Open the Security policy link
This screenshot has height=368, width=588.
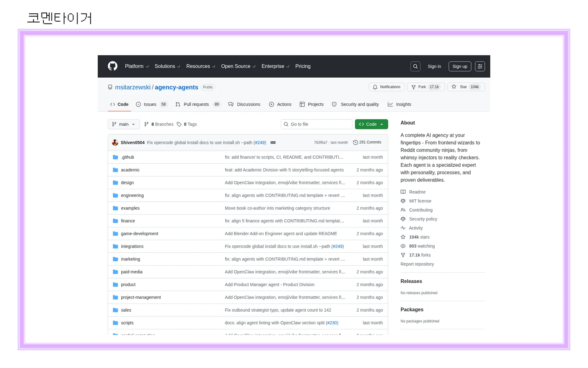(x=419, y=219)
